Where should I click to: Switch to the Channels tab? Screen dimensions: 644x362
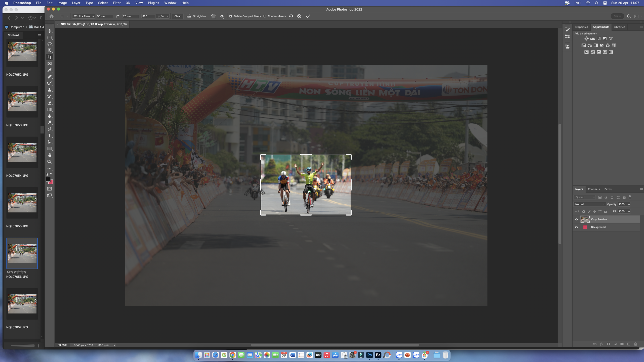pyautogui.click(x=593, y=189)
